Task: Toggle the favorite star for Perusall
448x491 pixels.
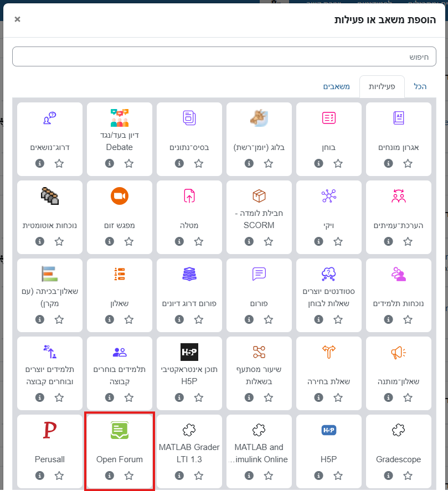Action: pos(59,476)
